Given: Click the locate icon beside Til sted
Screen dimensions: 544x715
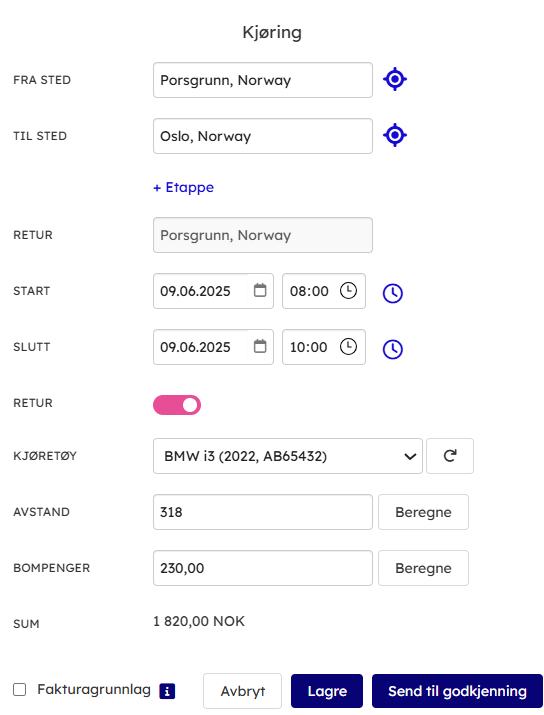Looking at the screenshot, I should pyautogui.click(x=394, y=135).
